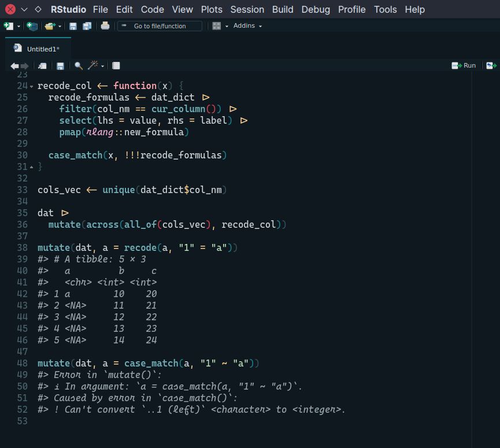Screen dimensions: 500x448
Task: Click 'Can't convert' error comment line
Action: pos(191,409)
